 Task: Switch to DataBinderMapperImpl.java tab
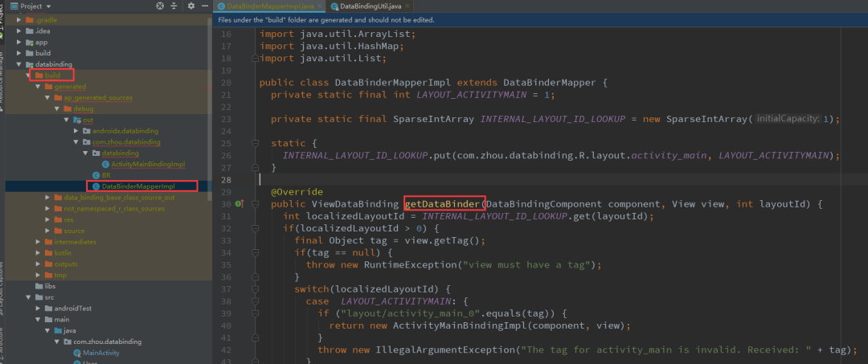click(x=270, y=6)
